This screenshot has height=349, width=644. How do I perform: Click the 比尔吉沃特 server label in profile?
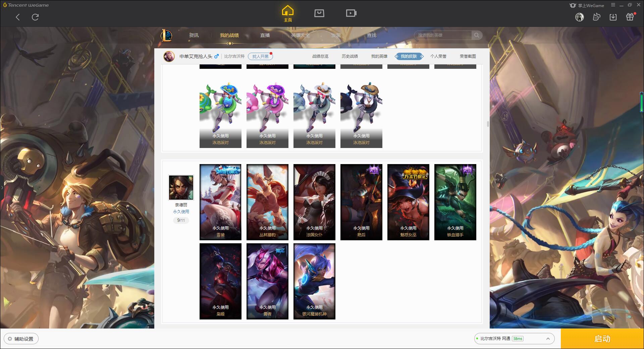[234, 56]
